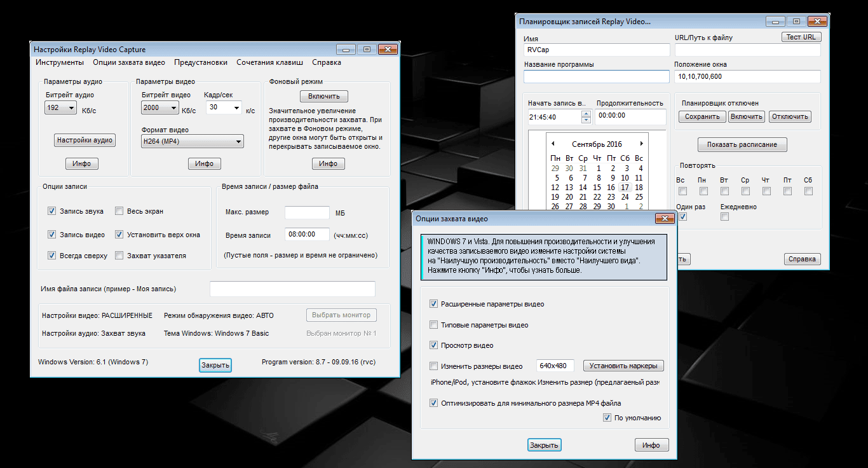Increase start time with the up spinner arrow
Screen dimensions: 868x468
click(586, 114)
